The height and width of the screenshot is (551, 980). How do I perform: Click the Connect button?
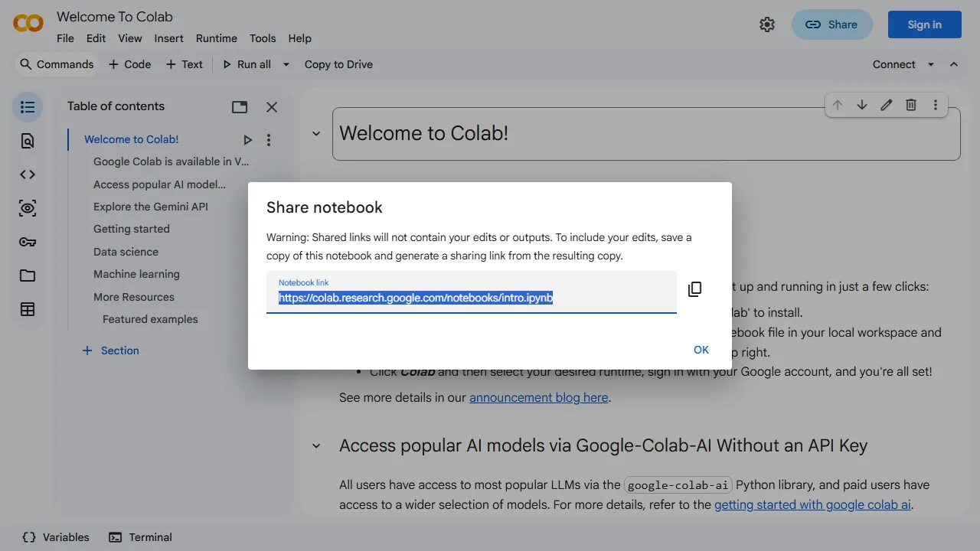[893, 64]
